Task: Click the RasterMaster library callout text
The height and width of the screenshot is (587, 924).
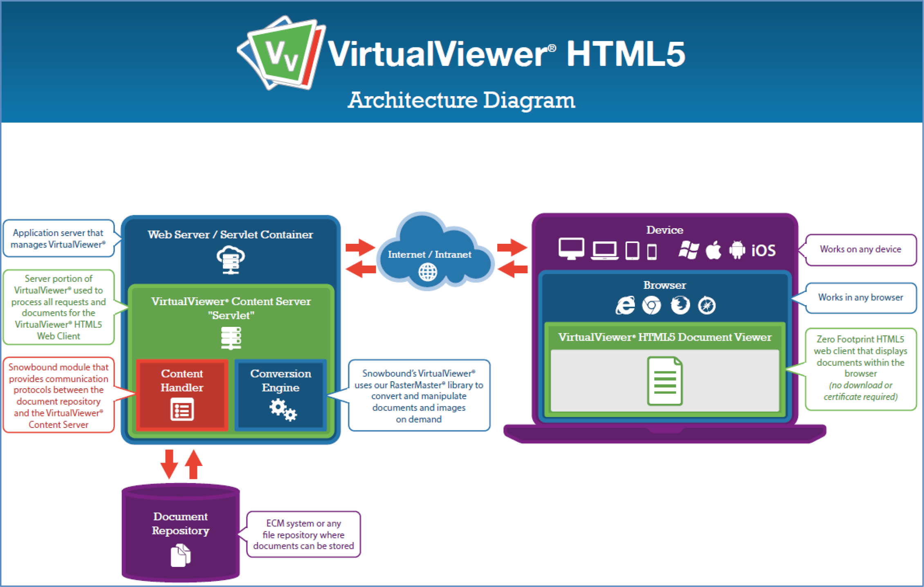Action: [419, 396]
